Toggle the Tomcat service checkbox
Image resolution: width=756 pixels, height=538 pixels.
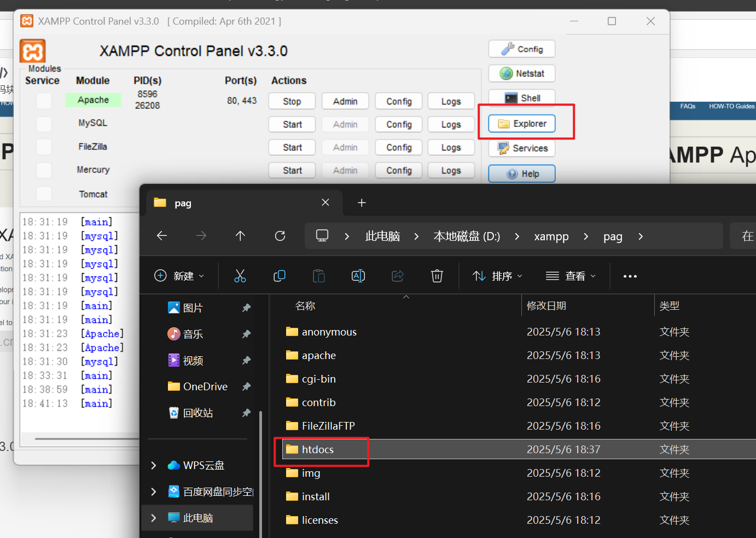[x=44, y=194]
